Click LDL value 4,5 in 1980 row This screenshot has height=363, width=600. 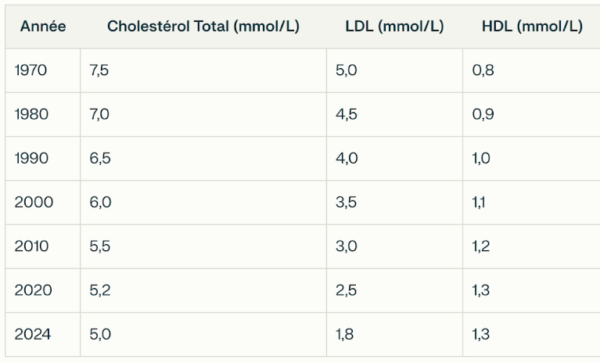[346, 114]
